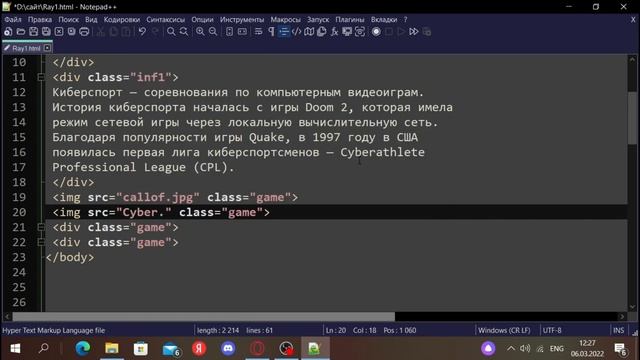This screenshot has width=640, height=360.
Task: Open the Файл menu
Action: click(x=13, y=19)
